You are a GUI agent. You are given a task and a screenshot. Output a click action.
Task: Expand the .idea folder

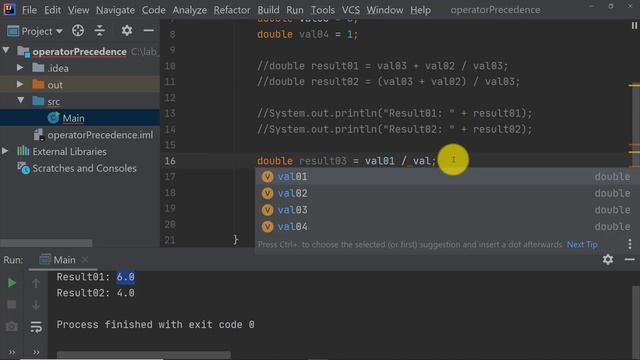(20, 67)
